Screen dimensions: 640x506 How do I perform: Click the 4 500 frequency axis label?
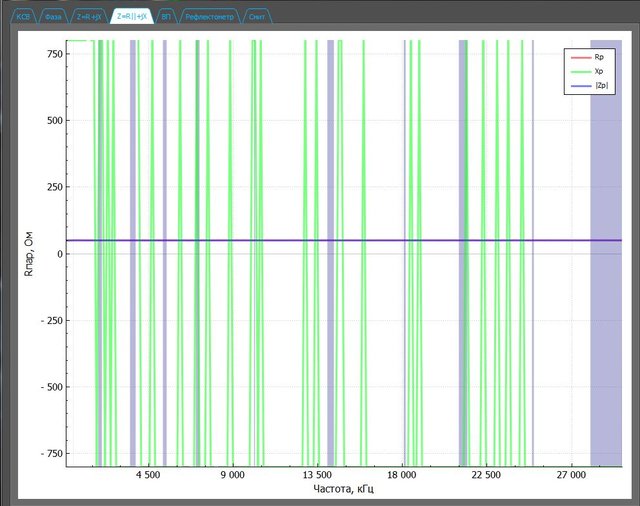tap(148, 476)
